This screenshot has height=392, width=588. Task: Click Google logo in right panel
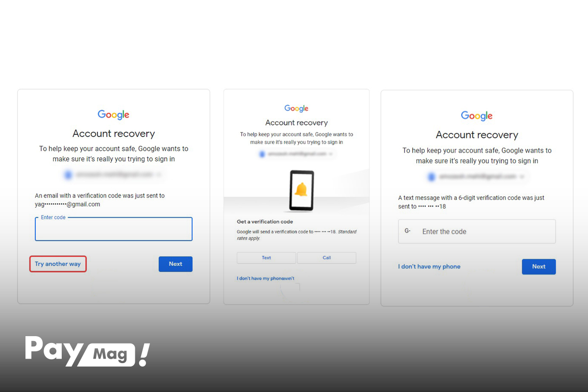(477, 116)
